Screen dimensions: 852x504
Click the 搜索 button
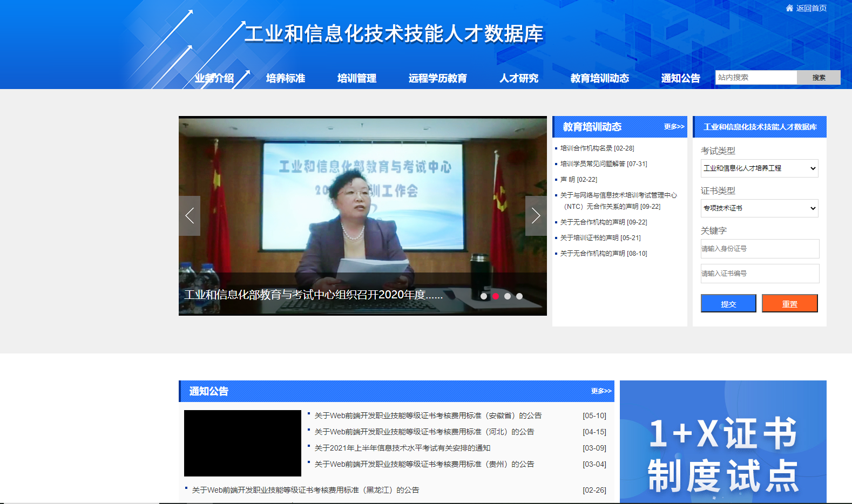(x=819, y=77)
